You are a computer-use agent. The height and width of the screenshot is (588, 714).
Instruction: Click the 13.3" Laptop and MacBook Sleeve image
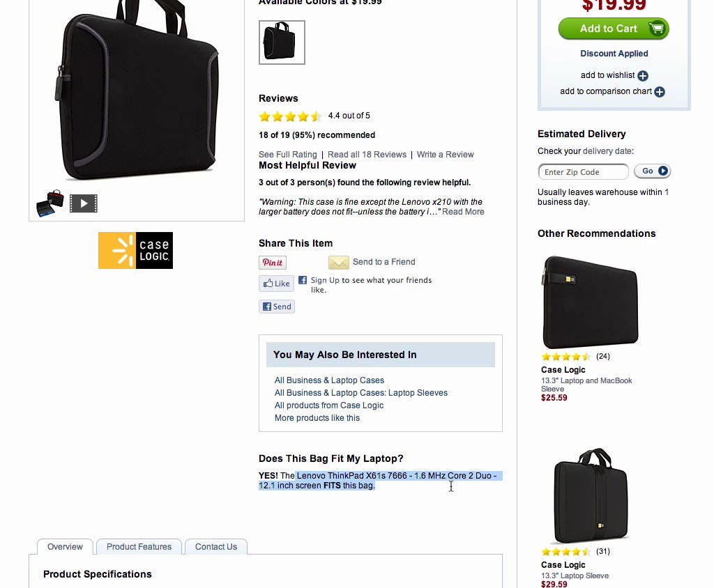[x=590, y=302]
